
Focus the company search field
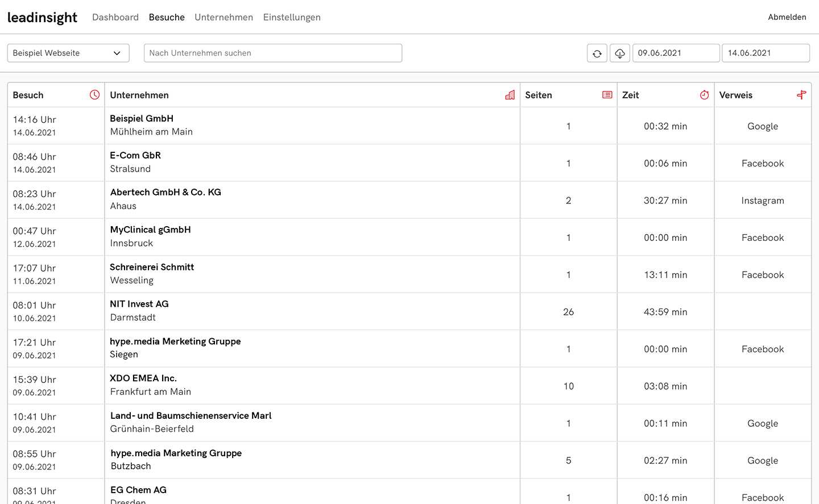point(273,53)
